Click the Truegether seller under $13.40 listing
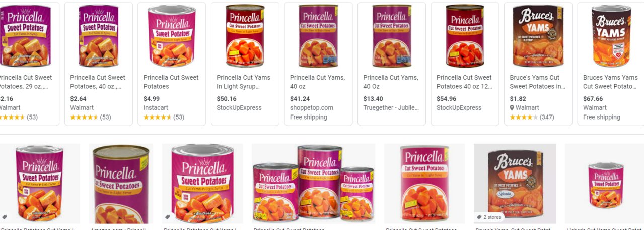This screenshot has width=644, height=230. pyautogui.click(x=391, y=107)
